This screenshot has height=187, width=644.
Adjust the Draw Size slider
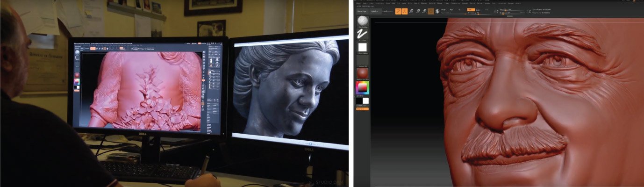click(512, 13)
